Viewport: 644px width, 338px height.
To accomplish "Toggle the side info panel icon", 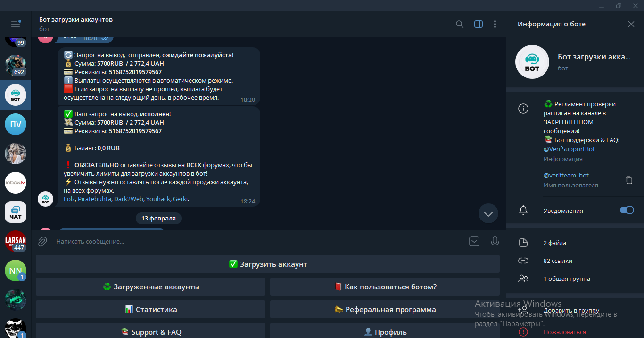I will pyautogui.click(x=479, y=24).
